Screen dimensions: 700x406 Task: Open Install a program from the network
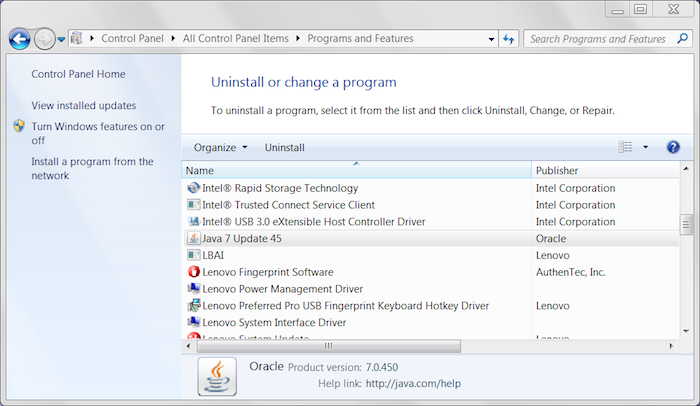92,168
